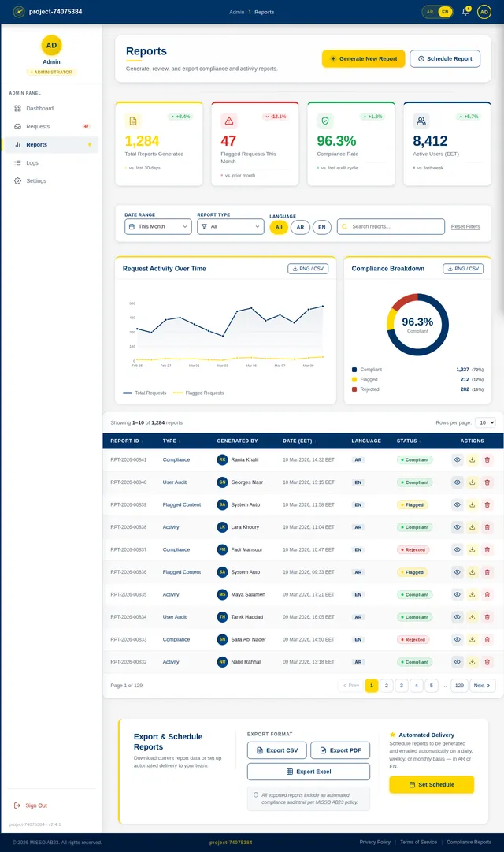
Task: View report RPT-2026-00834 via the eye icon
Action: click(458, 617)
